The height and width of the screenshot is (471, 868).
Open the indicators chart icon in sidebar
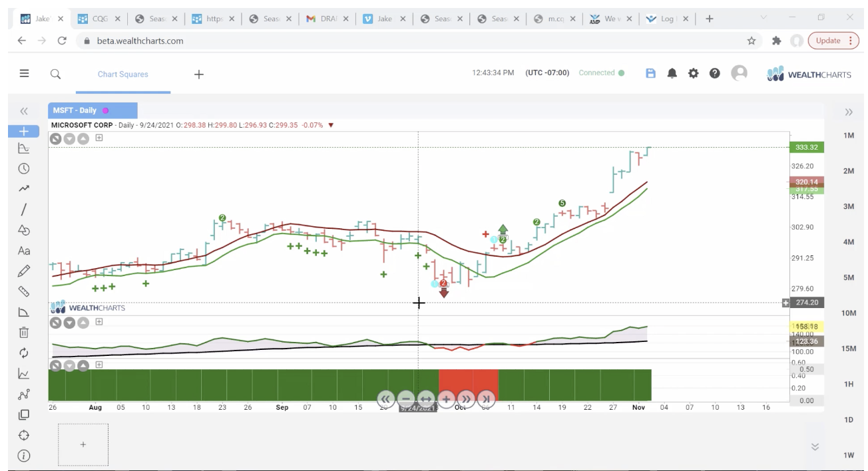tap(24, 374)
